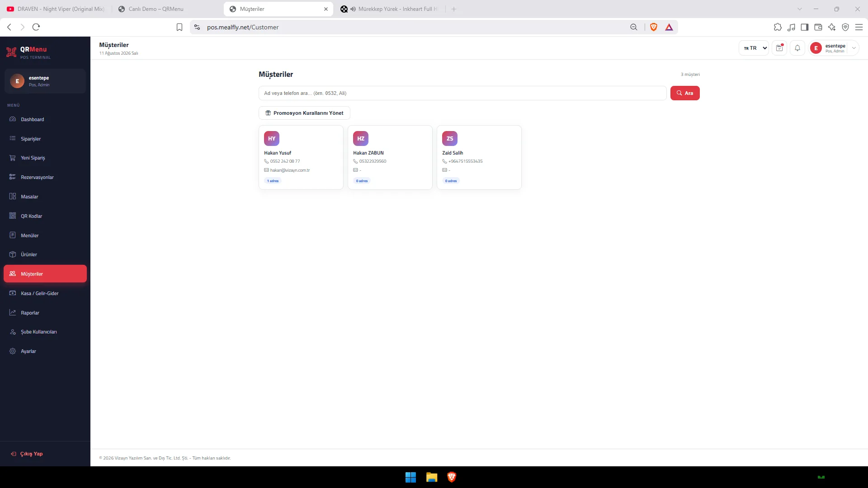Open the Brave Wallet icon
The image size is (868, 488).
click(818, 27)
